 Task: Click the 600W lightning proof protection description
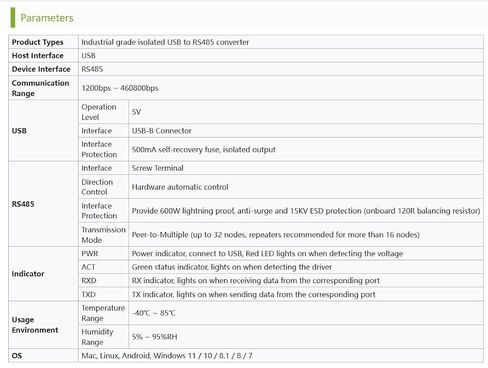pos(306,211)
